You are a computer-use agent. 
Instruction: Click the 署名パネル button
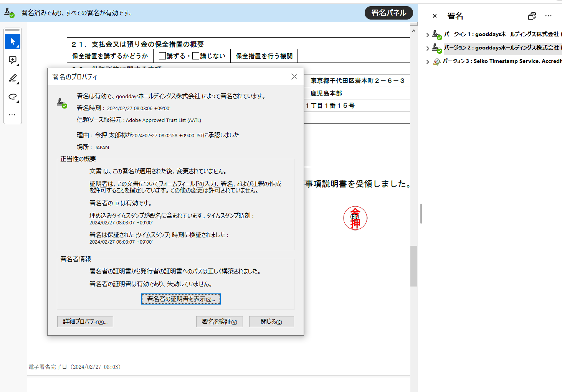click(388, 13)
